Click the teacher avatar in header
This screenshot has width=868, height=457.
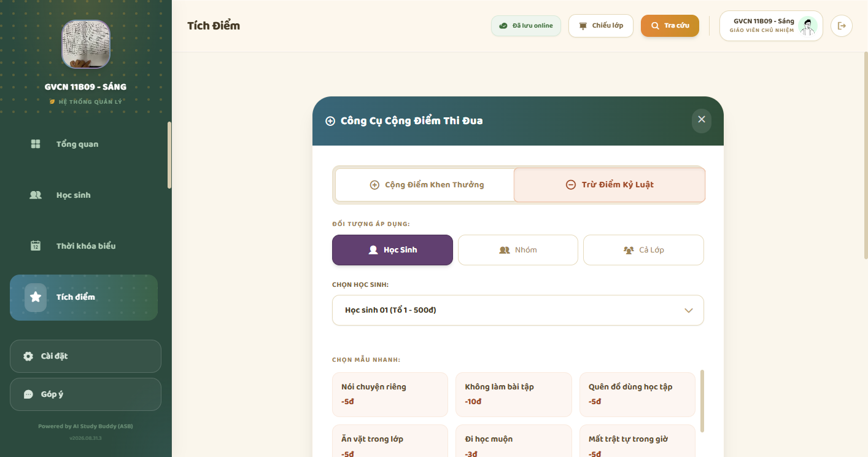(x=808, y=26)
